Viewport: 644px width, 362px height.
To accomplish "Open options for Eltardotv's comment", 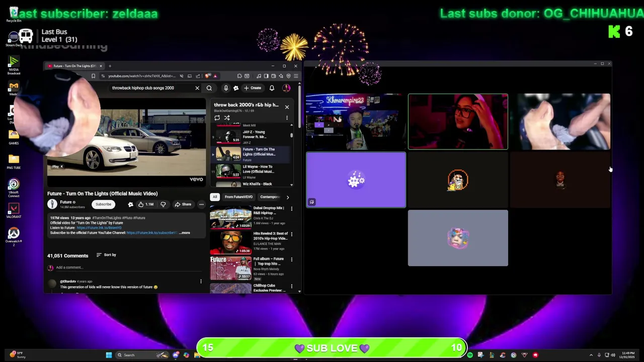I will pos(201,282).
